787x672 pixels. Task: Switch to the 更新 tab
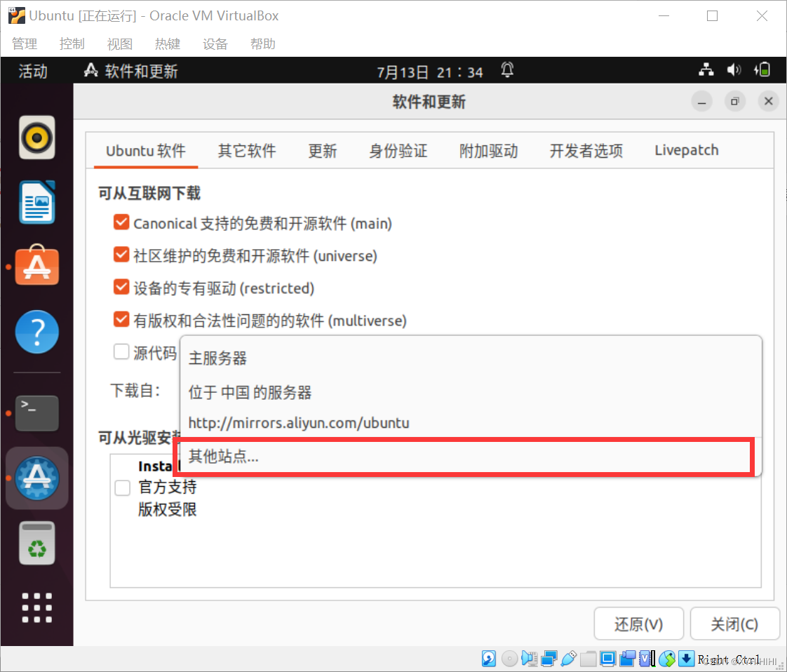[x=323, y=150]
